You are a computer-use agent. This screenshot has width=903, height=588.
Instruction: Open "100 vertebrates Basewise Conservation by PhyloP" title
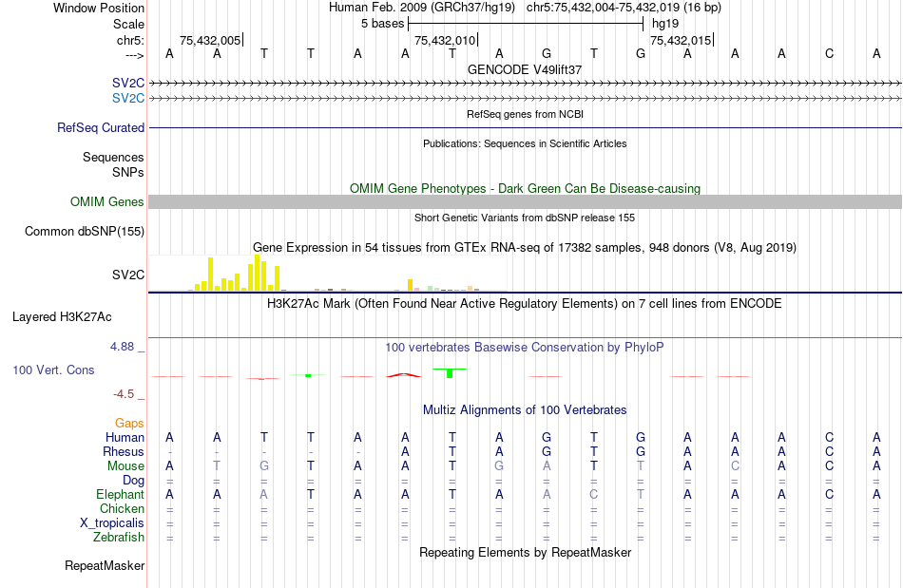525,348
